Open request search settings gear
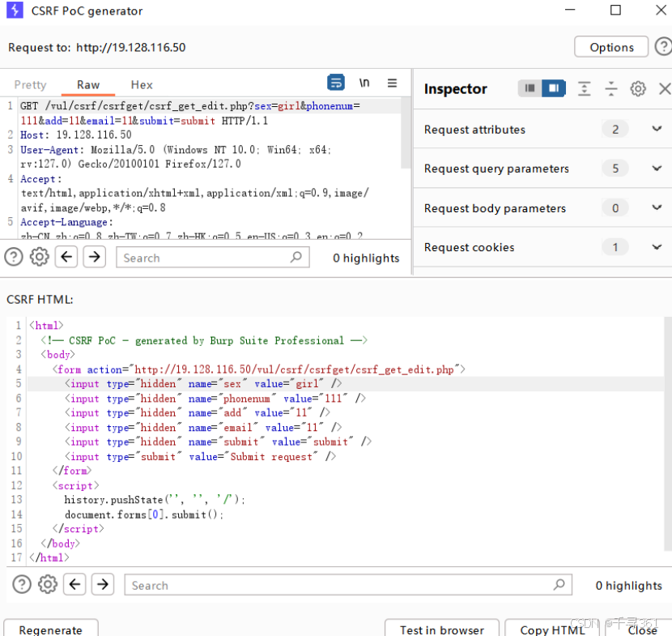The height and width of the screenshot is (636, 672). 39,257
